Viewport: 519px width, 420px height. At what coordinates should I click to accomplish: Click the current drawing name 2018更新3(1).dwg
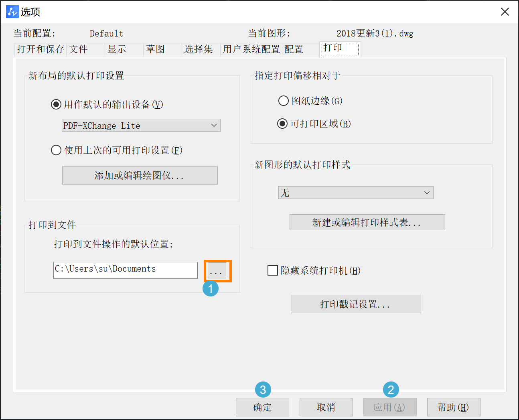pyautogui.click(x=375, y=33)
